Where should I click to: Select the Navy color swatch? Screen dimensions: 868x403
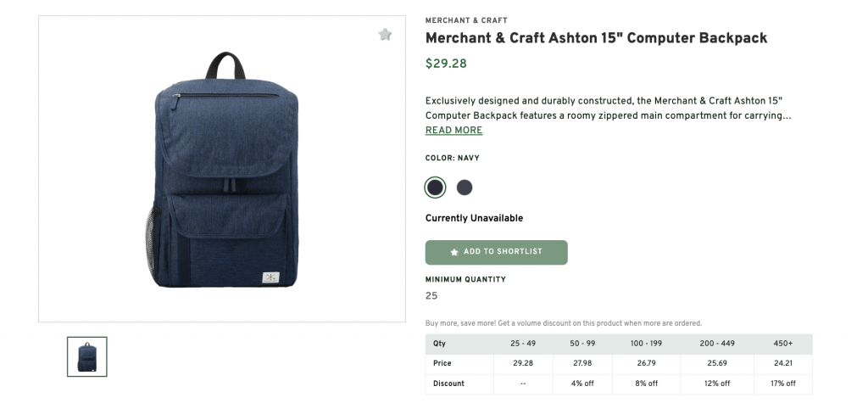pos(435,188)
